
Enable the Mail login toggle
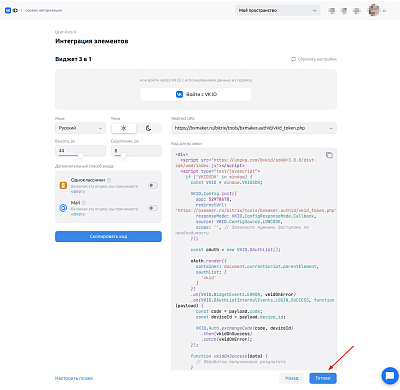pyautogui.click(x=153, y=208)
